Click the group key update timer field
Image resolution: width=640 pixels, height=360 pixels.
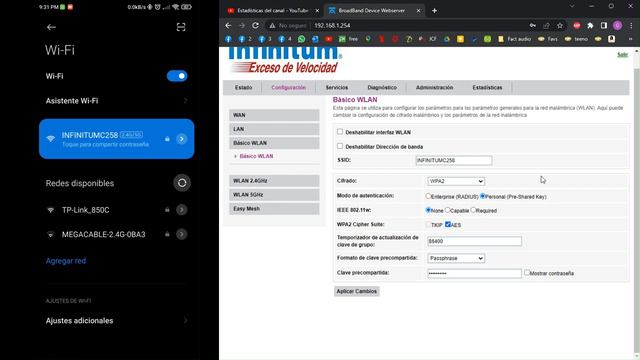(x=474, y=241)
